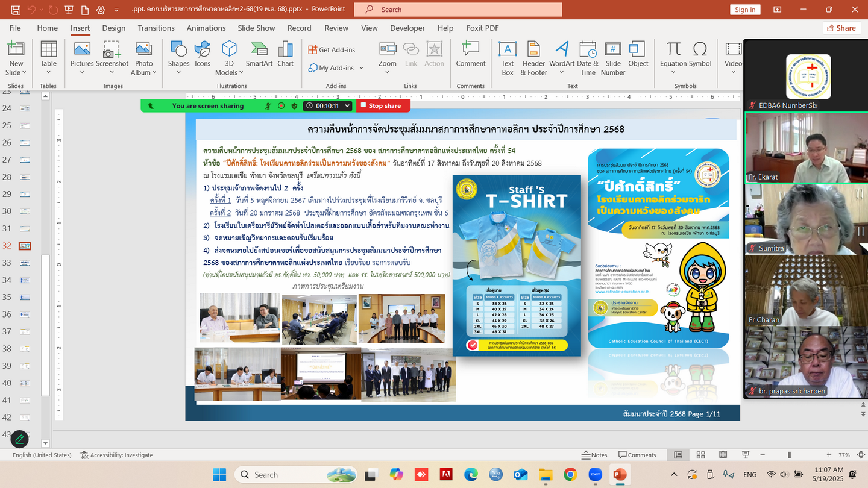Select slide 32 thumbnail
The height and width of the screenshot is (488, 868).
click(25, 246)
